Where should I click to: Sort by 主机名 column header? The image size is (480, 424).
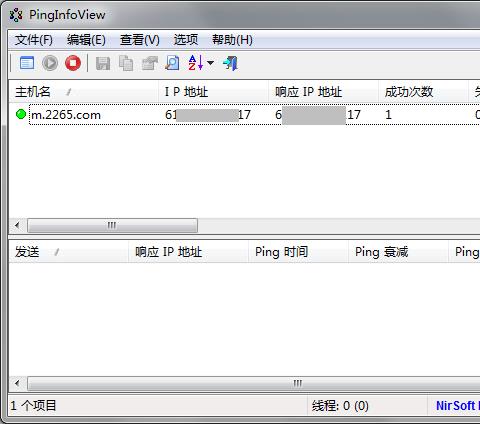click(x=83, y=92)
